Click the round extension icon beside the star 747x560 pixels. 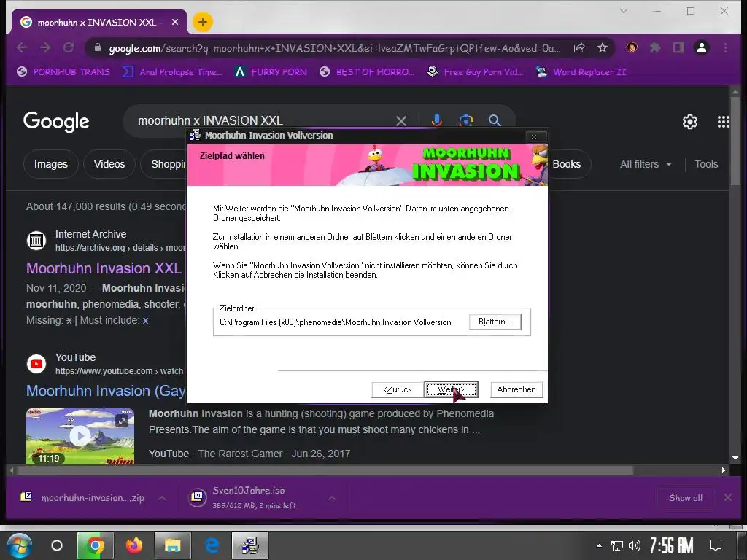[632, 47]
